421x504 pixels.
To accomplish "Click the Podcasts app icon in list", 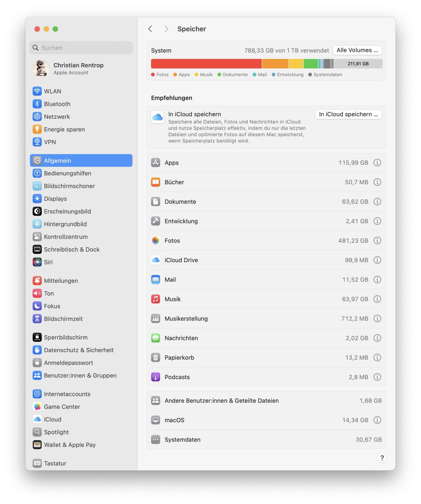I will pos(155,377).
